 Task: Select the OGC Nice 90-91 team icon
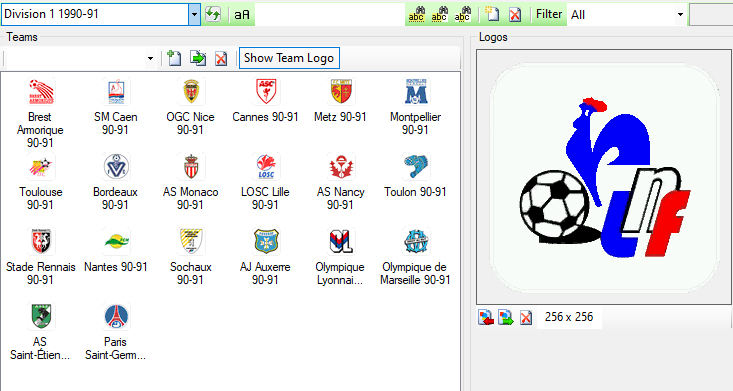point(191,91)
